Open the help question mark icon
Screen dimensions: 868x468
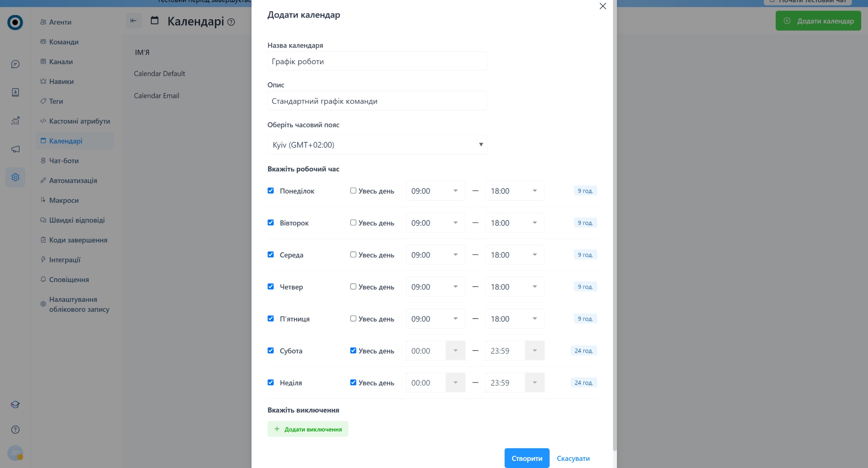click(x=15, y=429)
